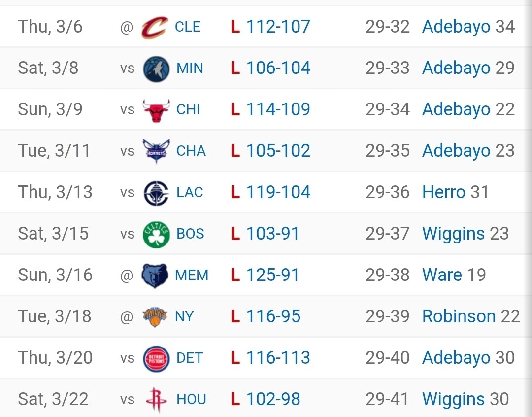Screen dimensions: 532x417
Task: Click the New York Knicks logo
Action: pyautogui.click(x=155, y=316)
